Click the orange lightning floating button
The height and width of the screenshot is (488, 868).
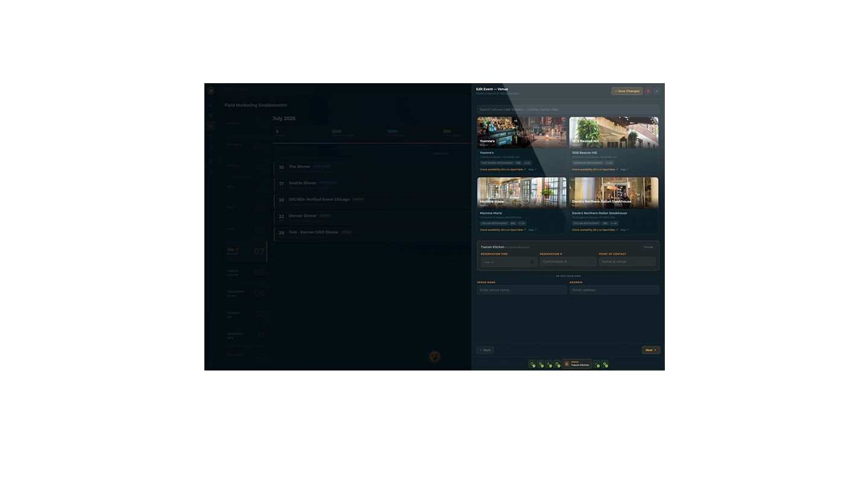click(434, 357)
